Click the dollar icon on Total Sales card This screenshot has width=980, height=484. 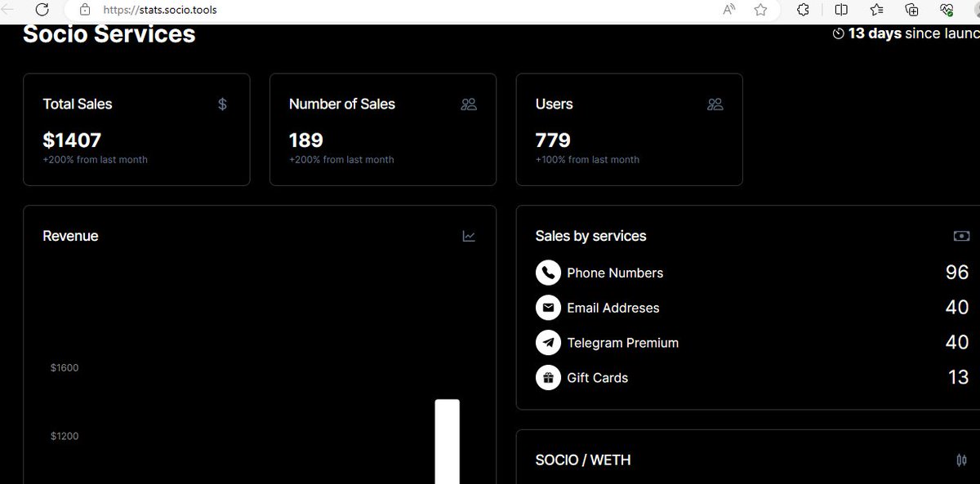point(223,104)
